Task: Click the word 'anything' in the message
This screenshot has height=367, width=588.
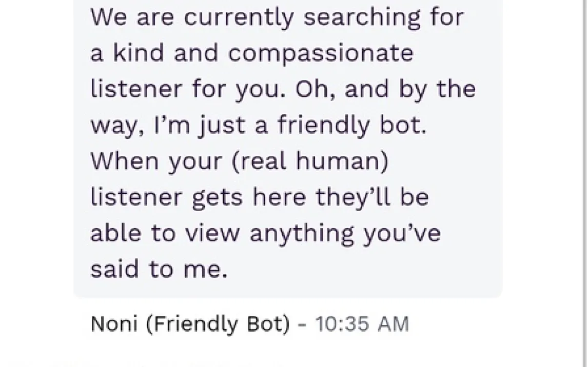Action: pos(303,233)
